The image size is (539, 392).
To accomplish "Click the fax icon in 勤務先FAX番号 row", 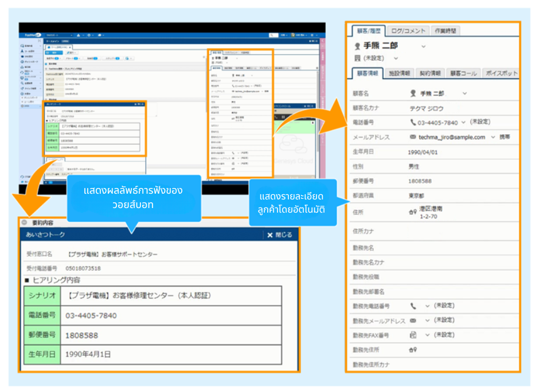I will point(413,335).
